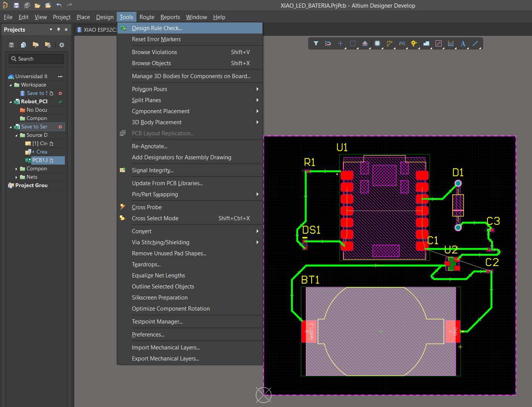Click the selection filter funnel icon
Screen dimensions: 532x407
point(316,43)
